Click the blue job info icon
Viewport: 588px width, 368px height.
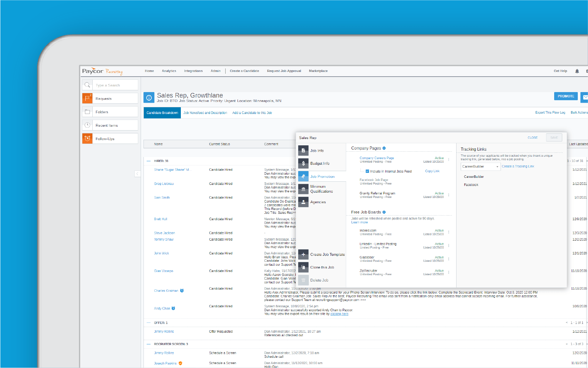pyautogui.click(x=149, y=98)
